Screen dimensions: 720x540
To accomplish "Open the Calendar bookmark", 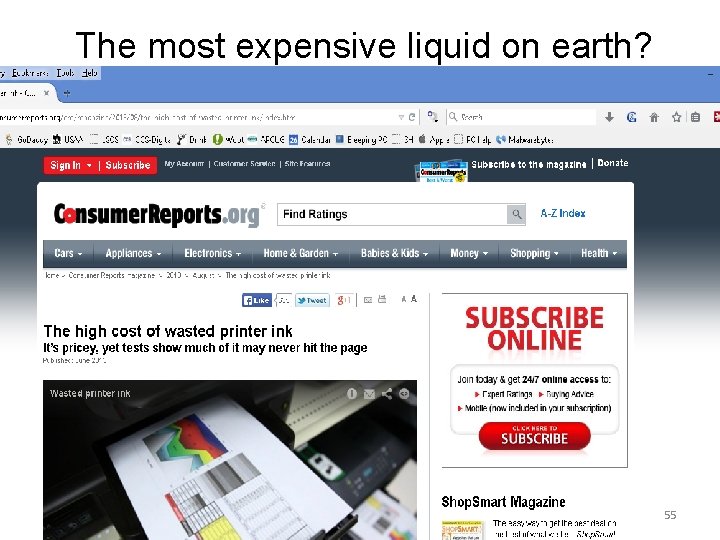I will point(310,139).
